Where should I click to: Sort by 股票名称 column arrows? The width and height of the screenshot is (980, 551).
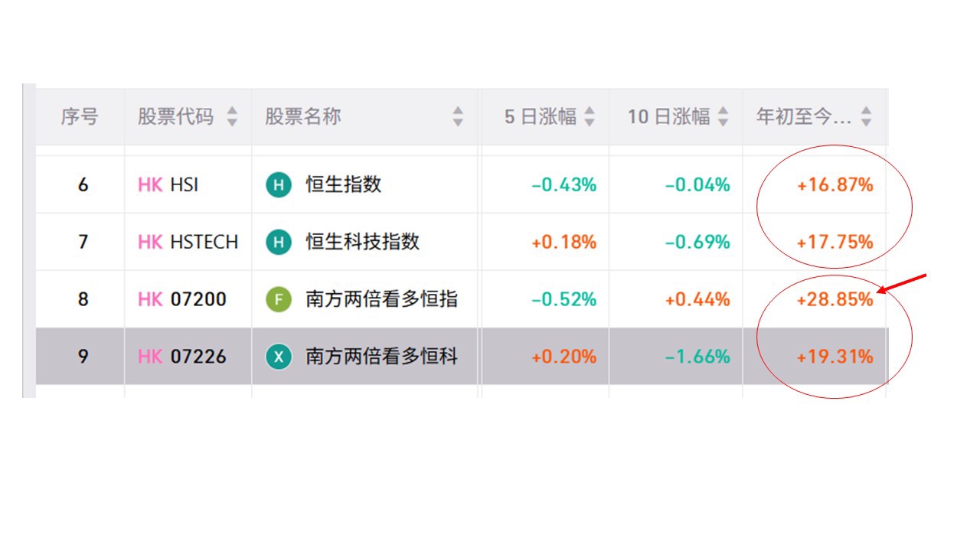(458, 117)
